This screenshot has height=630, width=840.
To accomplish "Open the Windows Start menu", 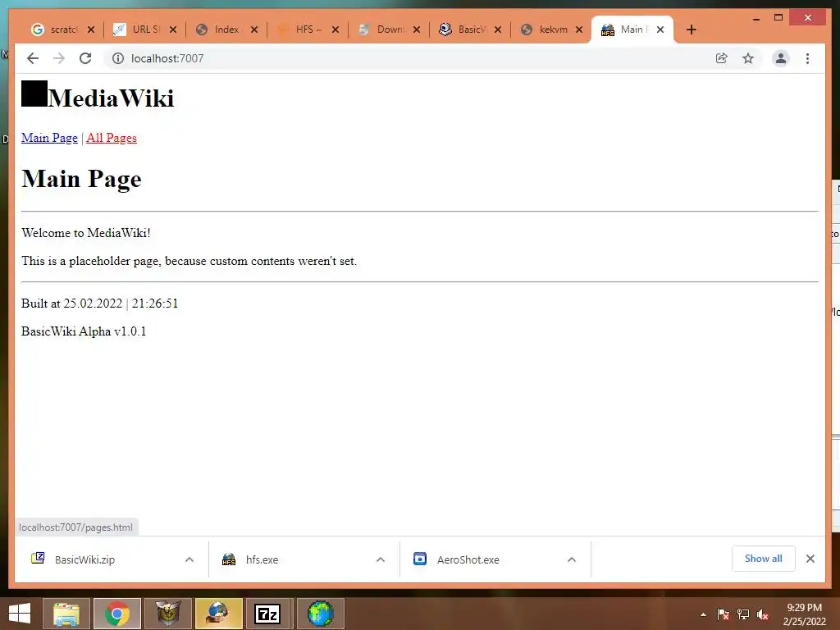I will pyautogui.click(x=20, y=614).
